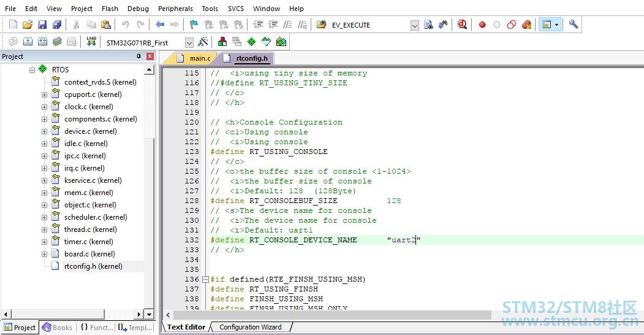This screenshot has height=335, width=644.
Task: Open the EV_EXECUTE find dropdown
Action: (415, 26)
